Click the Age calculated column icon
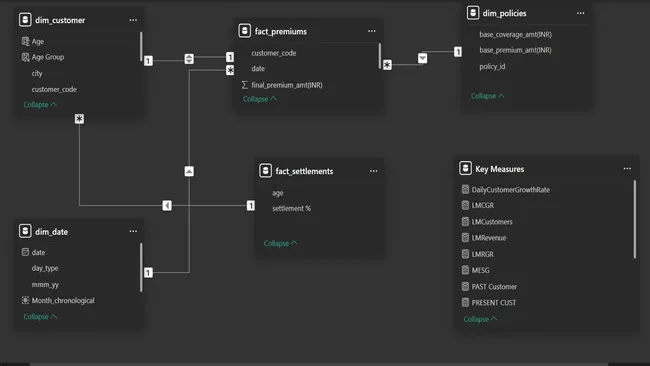 click(x=25, y=41)
